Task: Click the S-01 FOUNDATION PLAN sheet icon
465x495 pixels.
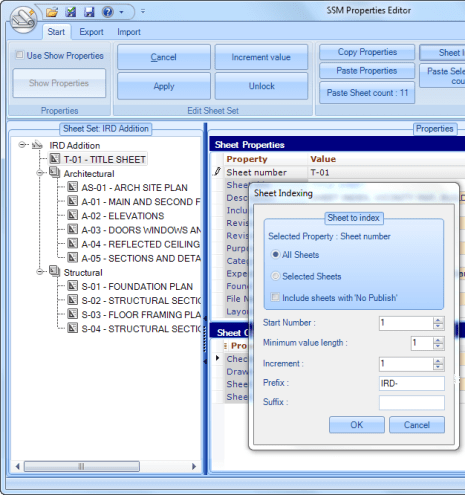Action: [72, 286]
